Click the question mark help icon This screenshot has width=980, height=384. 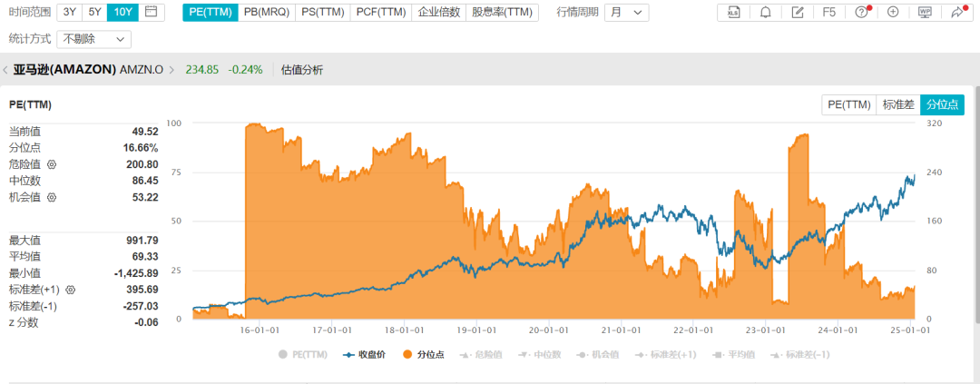click(861, 13)
